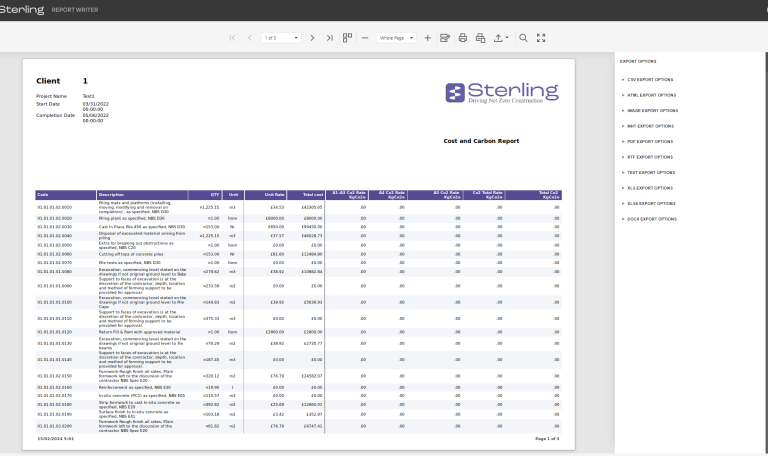768x456 pixels.
Task: Expand XLSX Export Options section
Action: (652, 203)
